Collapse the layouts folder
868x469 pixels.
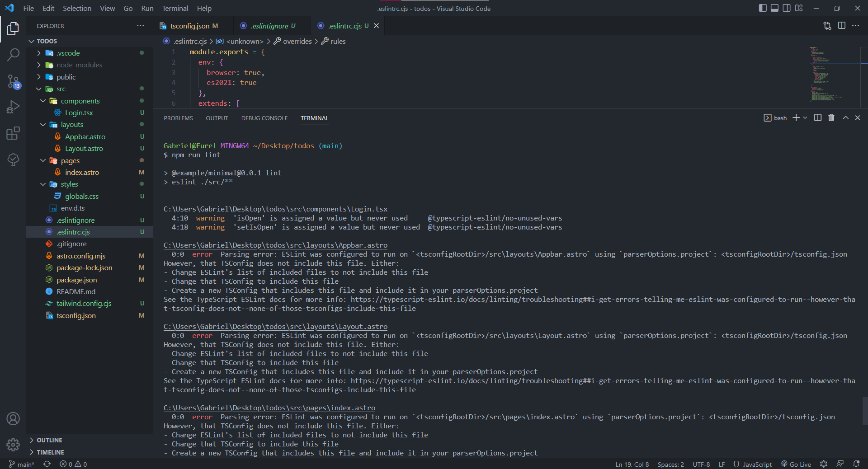click(x=90, y=125)
